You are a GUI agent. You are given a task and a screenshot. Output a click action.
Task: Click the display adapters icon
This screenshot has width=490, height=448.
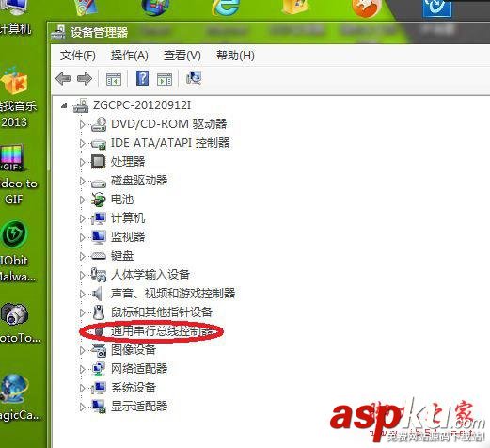[x=99, y=407]
